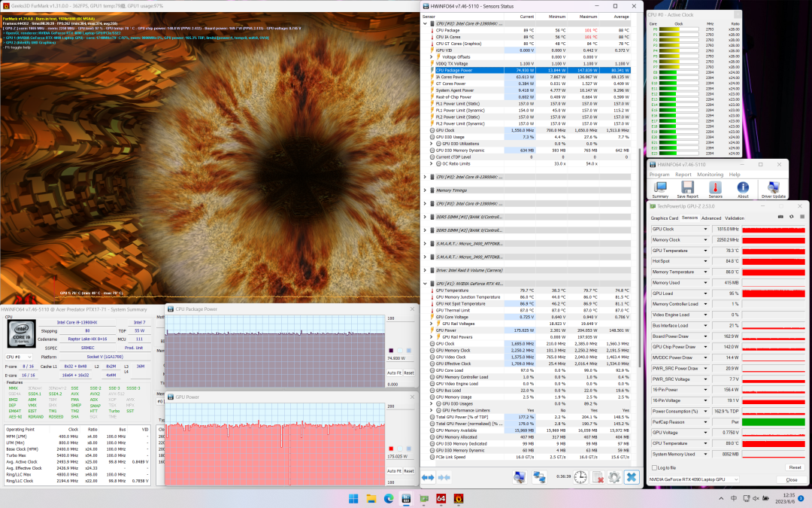
Task: Expand the Memory Timings sensor group
Action: tap(425, 191)
